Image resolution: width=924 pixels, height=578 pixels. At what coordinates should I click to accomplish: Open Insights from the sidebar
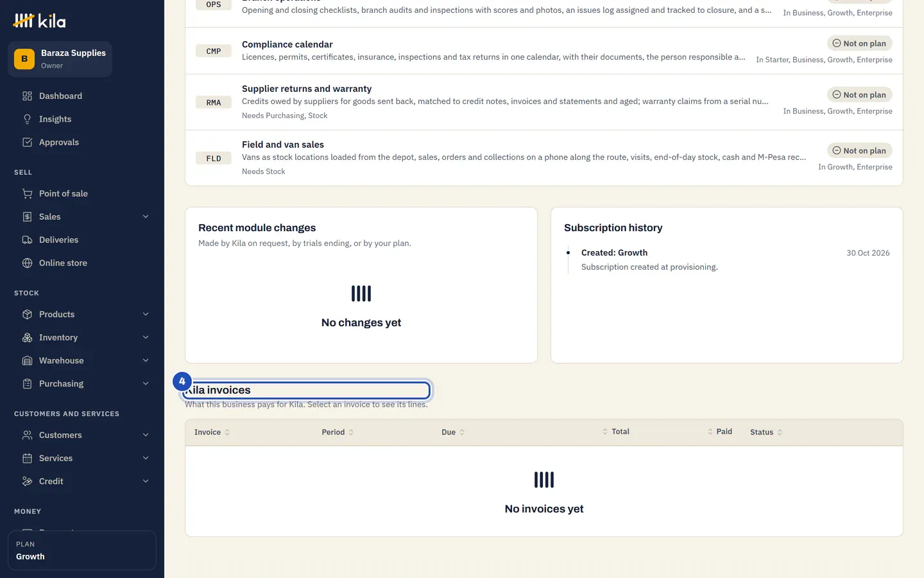[x=82, y=119]
